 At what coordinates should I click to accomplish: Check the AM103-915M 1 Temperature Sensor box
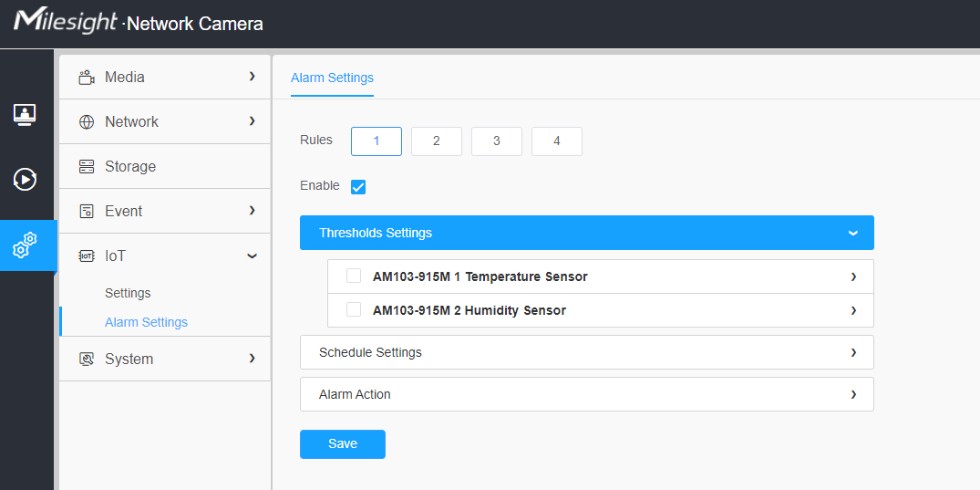354,276
